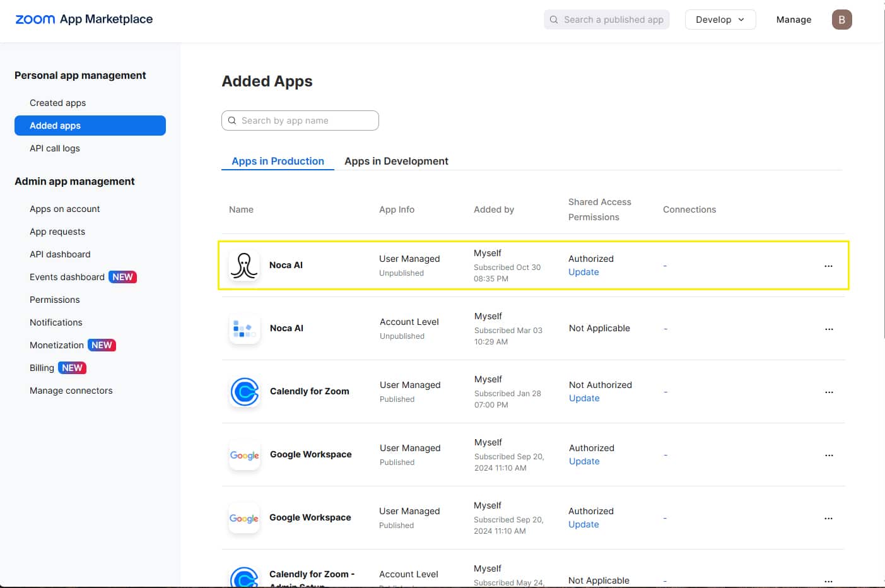Select the Apps in Production tab
Image resolution: width=885 pixels, height=588 pixels.
(x=278, y=161)
